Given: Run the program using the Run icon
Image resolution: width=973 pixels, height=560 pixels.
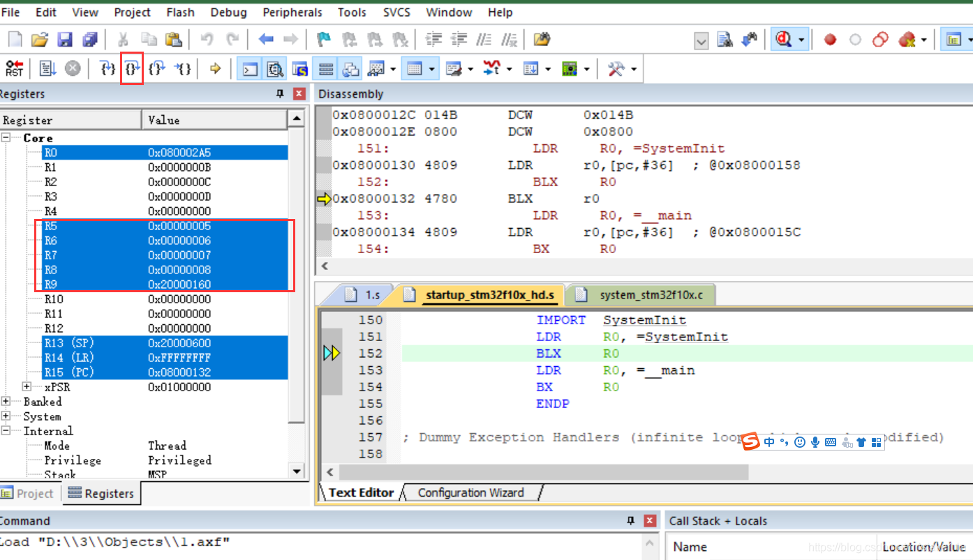Looking at the screenshot, I should 47,68.
